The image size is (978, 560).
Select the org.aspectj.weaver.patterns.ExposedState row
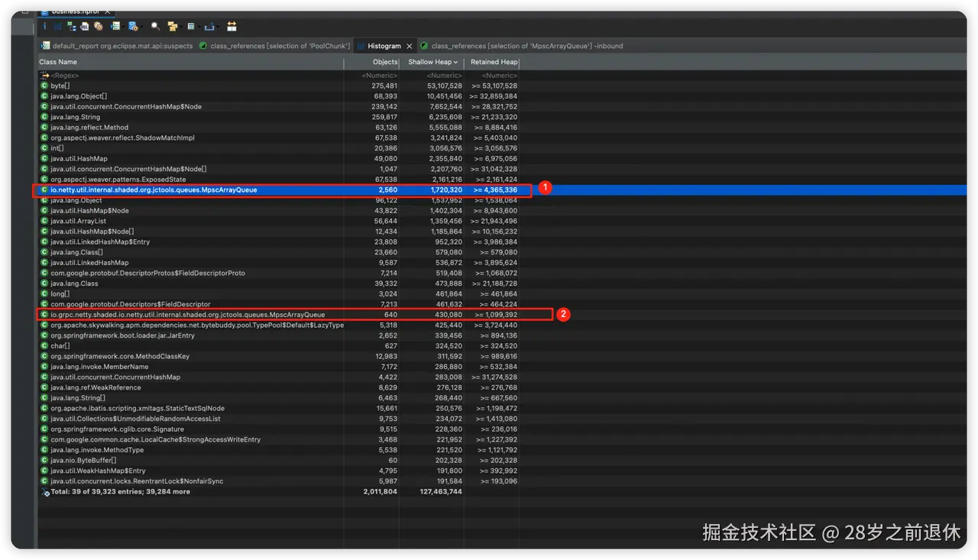[x=279, y=180]
